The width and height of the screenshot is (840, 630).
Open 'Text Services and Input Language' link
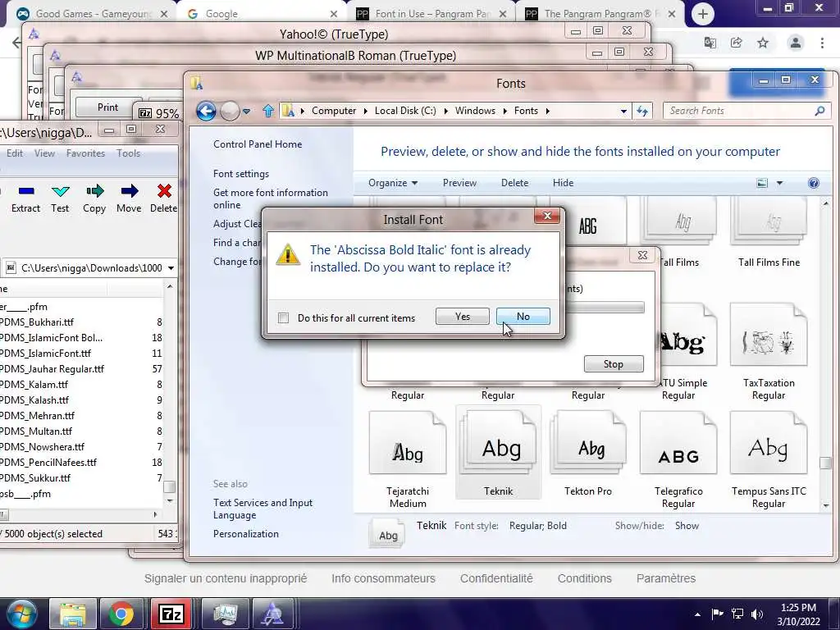coord(262,509)
